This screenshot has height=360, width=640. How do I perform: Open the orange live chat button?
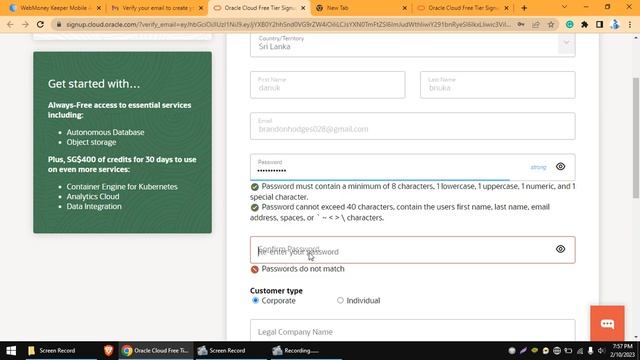(607, 323)
